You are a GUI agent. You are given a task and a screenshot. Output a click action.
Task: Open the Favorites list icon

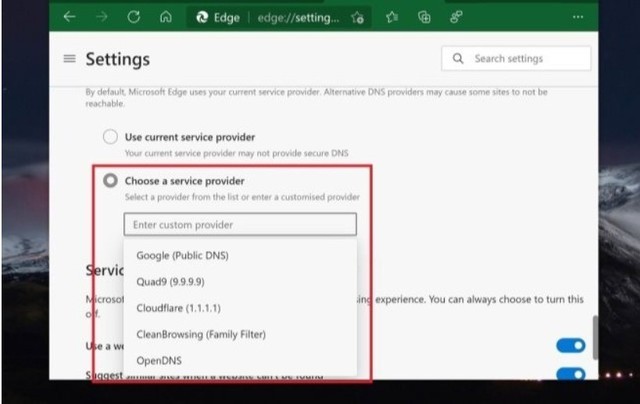pos(392,17)
